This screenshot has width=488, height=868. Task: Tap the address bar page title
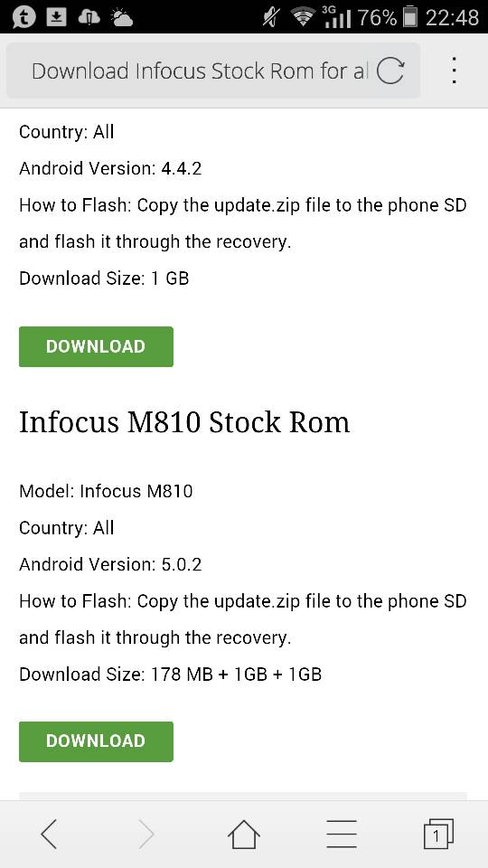pos(200,71)
